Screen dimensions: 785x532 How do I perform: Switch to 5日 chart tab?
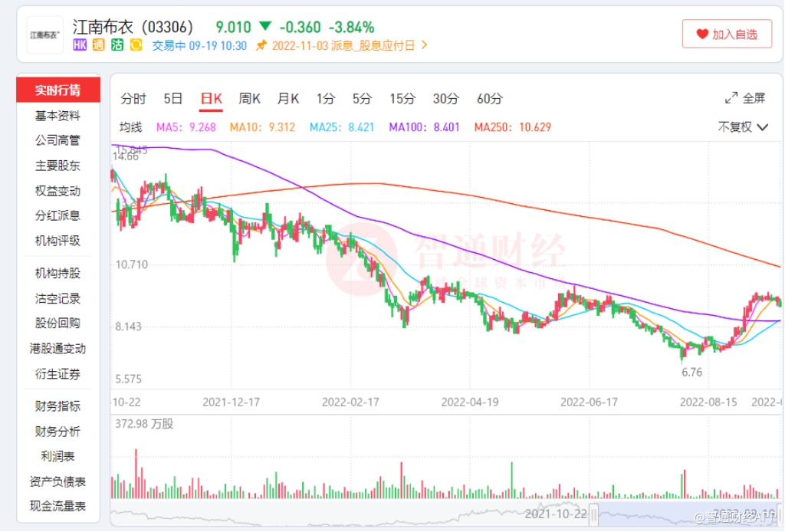click(x=172, y=99)
